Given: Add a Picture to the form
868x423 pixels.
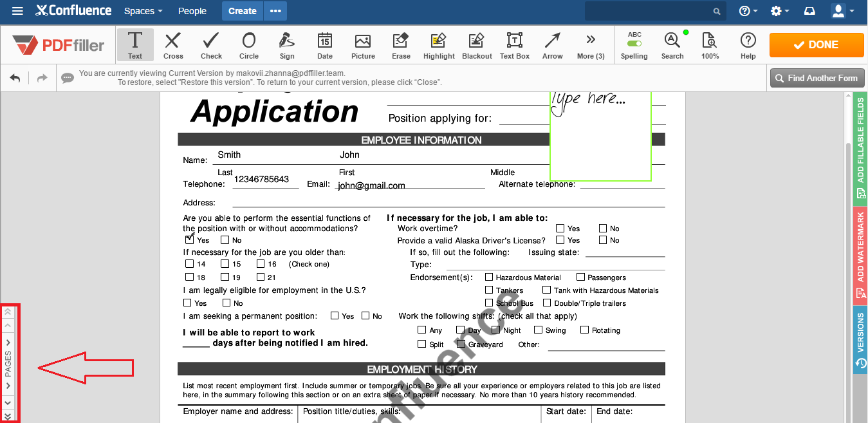Looking at the screenshot, I should tap(363, 44).
